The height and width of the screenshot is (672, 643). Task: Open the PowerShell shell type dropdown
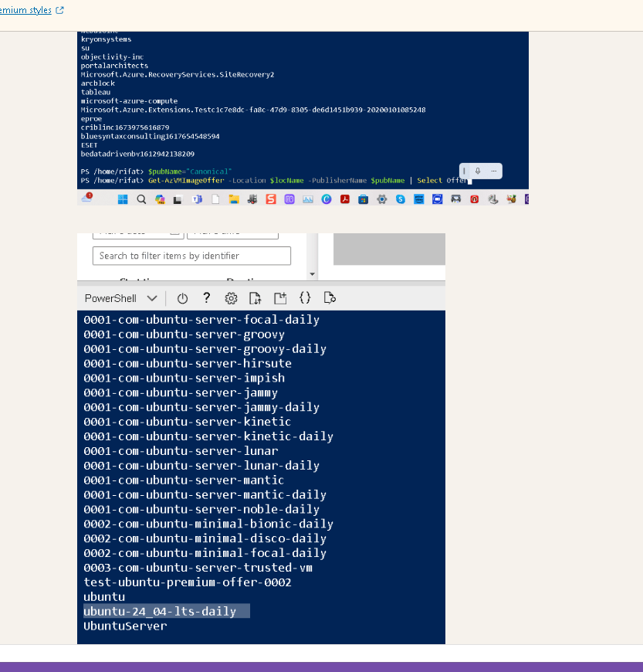point(120,298)
